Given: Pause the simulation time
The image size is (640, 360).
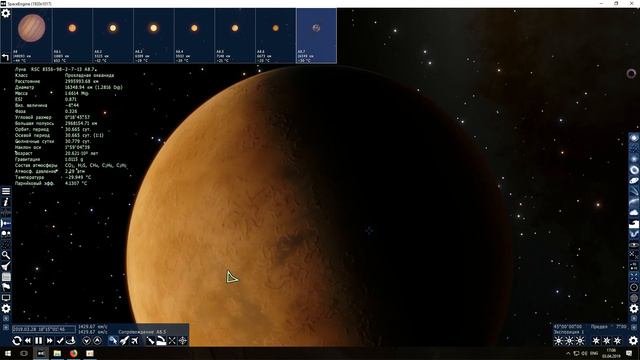Looking at the screenshot, I should tap(38, 340).
